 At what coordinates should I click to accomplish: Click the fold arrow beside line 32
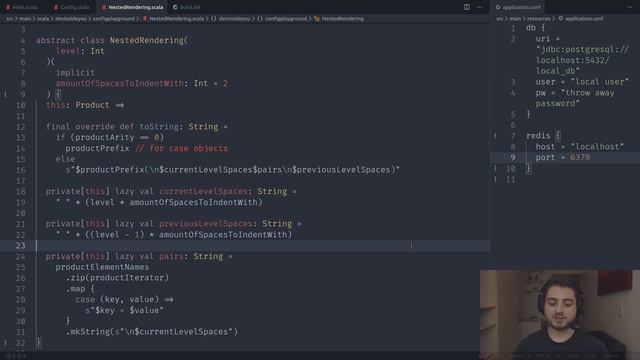5,343
